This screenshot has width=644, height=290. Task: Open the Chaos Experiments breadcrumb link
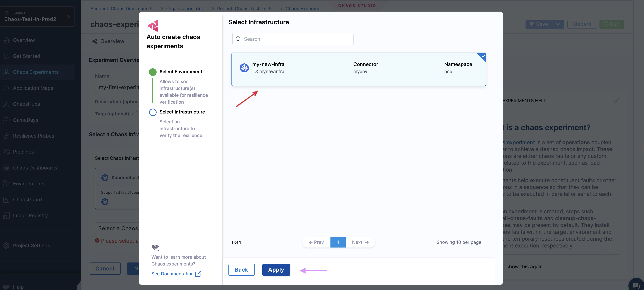305,9
